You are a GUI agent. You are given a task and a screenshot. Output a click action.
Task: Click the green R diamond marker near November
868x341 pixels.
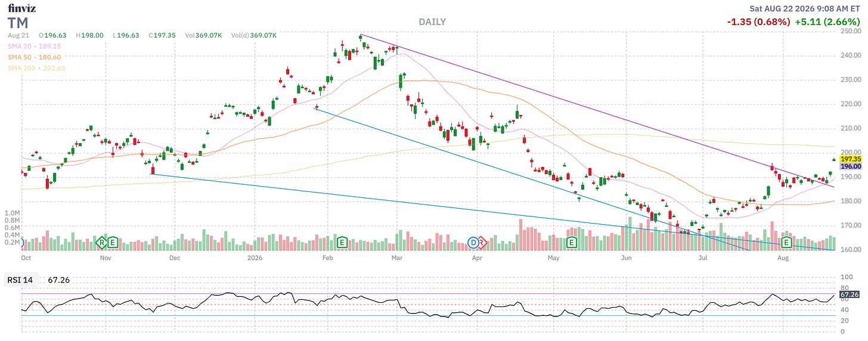102,243
